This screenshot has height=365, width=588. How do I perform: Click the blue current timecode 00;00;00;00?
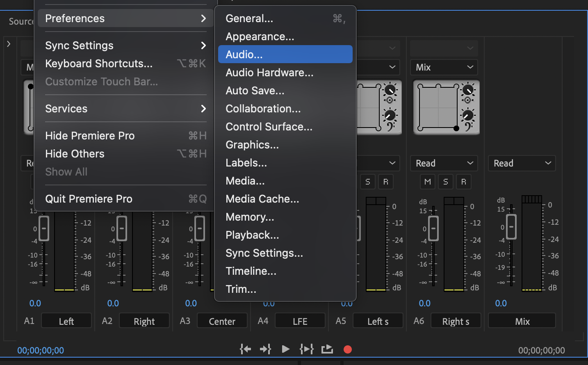(41, 350)
